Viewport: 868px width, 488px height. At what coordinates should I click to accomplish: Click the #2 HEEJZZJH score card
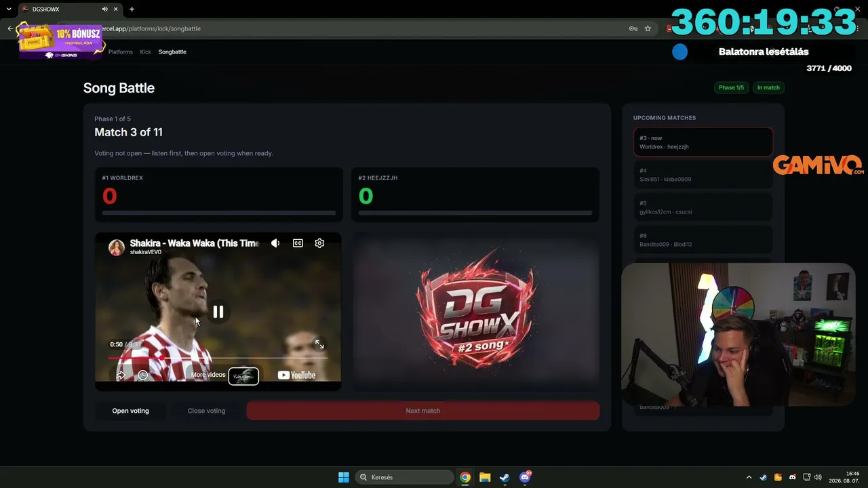click(475, 195)
